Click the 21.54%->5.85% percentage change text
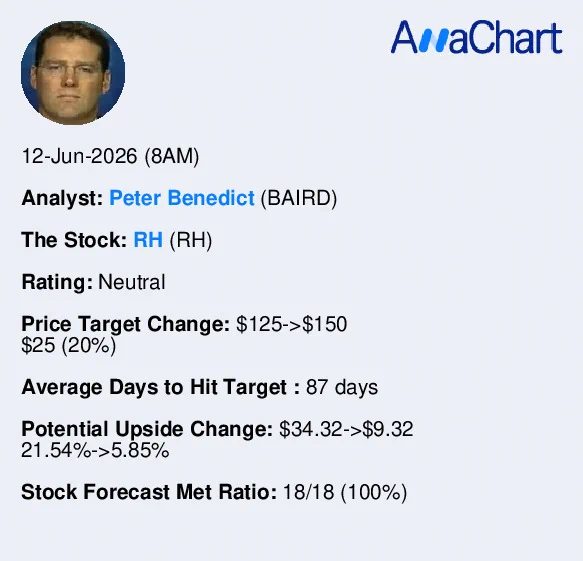Screen dimensions: 583x561 95,451
